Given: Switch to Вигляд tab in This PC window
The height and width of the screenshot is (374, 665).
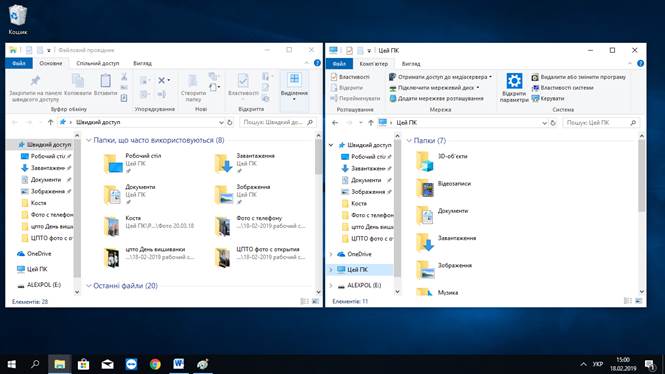Looking at the screenshot, I should coord(411,64).
